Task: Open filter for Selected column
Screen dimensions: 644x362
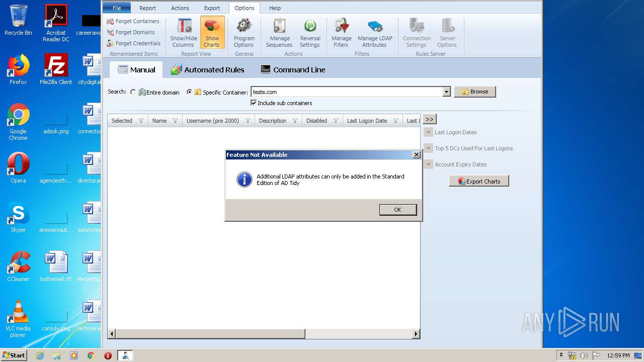Action: pyautogui.click(x=141, y=121)
